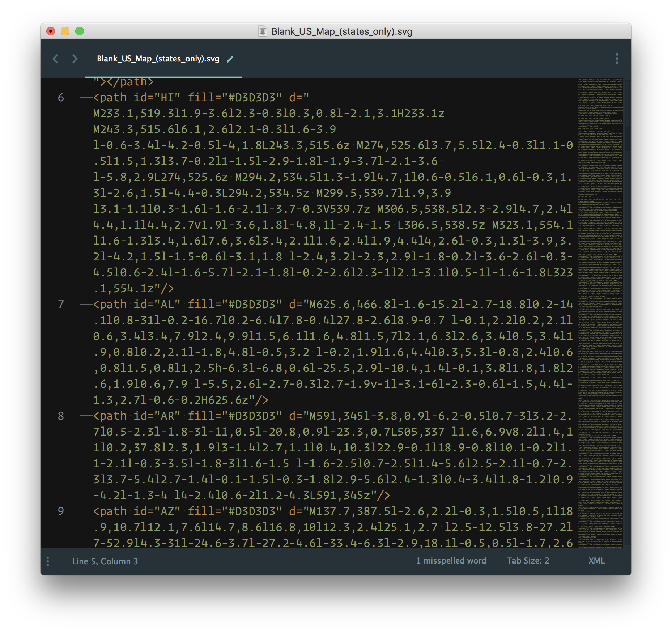Open the XML syntax selector
The height and width of the screenshot is (633, 672).
click(596, 561)
